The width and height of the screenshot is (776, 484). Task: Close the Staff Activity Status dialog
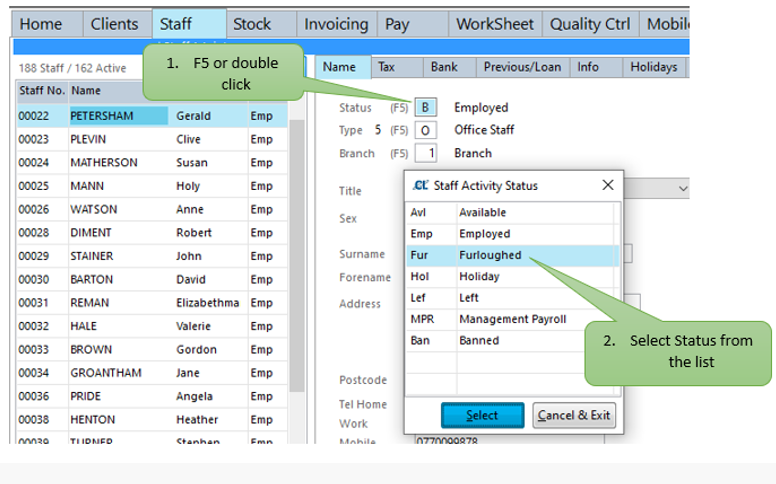(x=607, y=185)
